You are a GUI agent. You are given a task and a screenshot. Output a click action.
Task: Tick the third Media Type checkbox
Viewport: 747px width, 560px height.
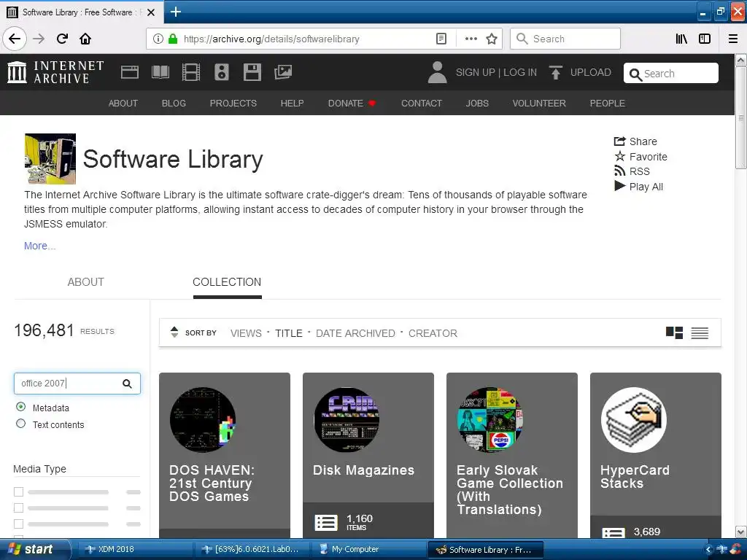18,524
